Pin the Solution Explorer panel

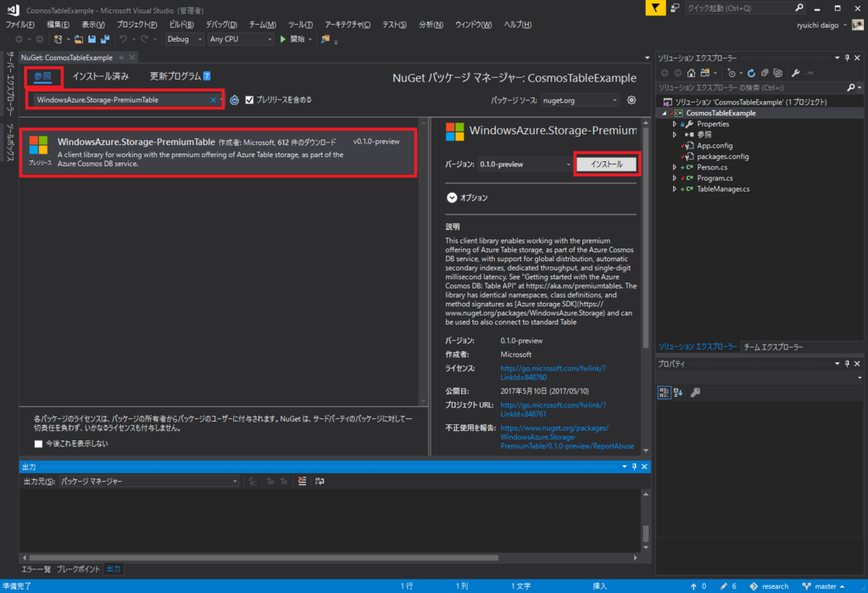[x=847, y=58]
